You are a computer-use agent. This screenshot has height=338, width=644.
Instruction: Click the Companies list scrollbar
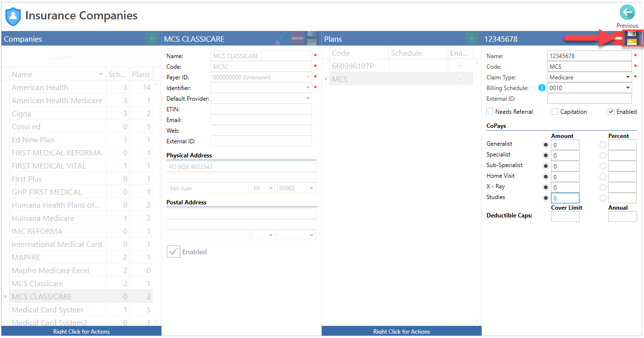click(x=157, y=203)
